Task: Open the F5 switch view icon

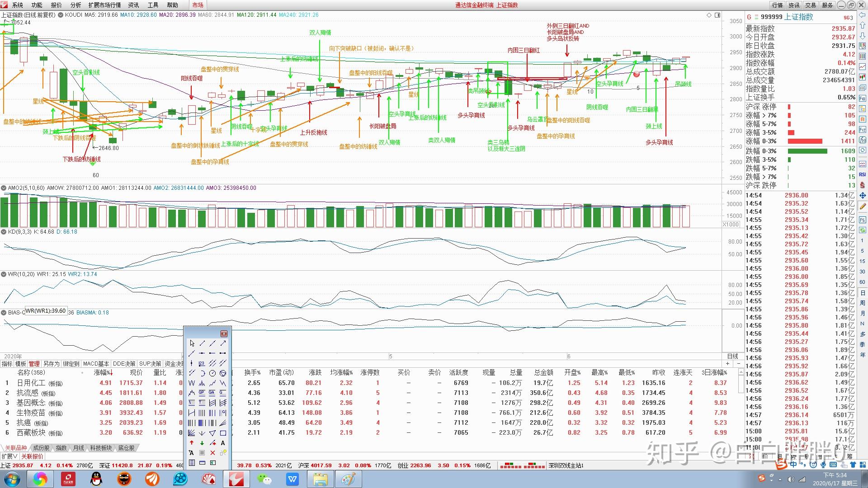Action: (x=863, y=220)
